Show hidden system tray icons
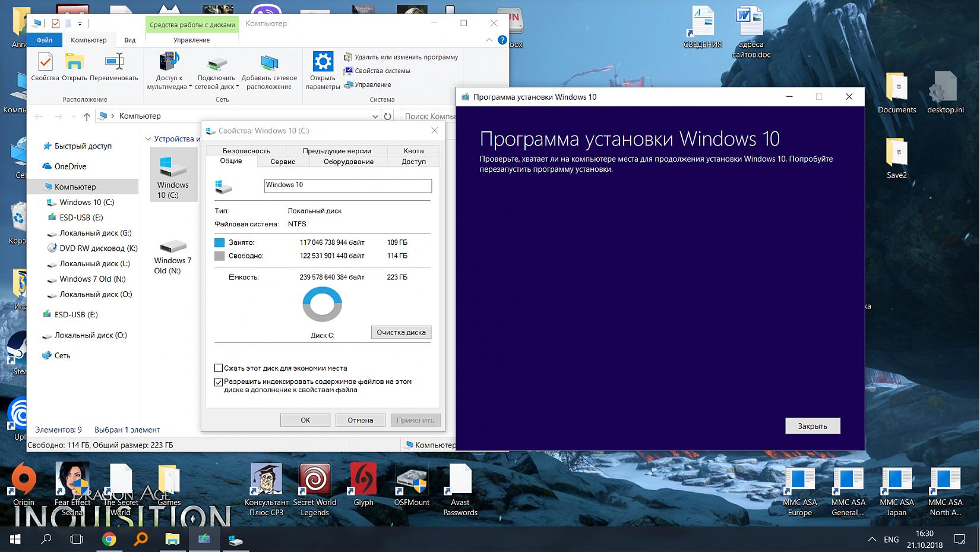This screenshot has width=980, height=552. (872, 540)
